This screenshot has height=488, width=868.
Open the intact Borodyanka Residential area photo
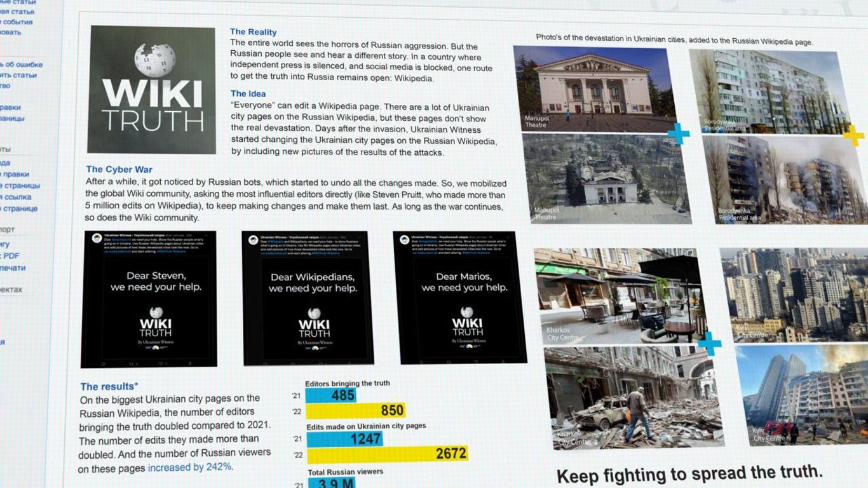click(770, 91)
